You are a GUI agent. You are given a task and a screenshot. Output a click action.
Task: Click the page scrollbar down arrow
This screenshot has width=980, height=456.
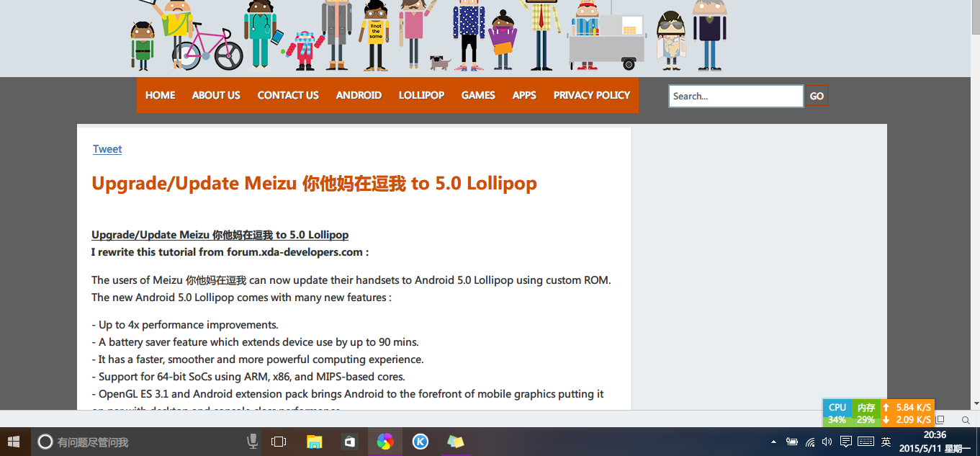(975, 403)
